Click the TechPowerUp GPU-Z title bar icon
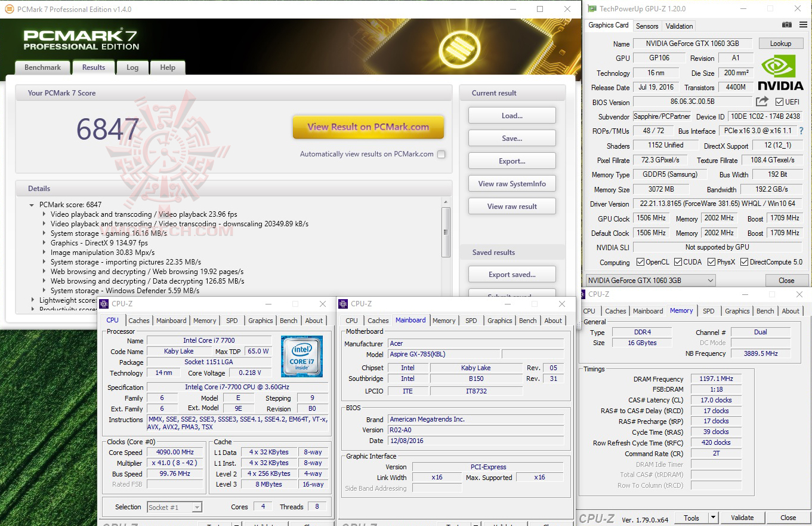812x526 pixels. click(591, 9)
